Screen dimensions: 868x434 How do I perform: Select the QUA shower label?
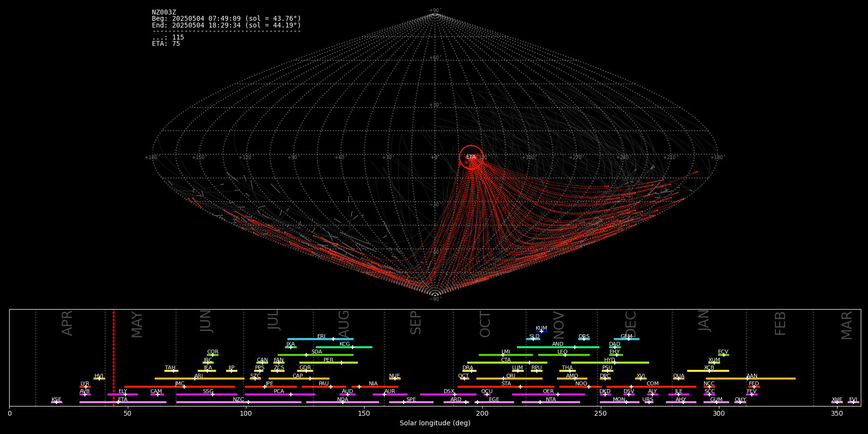pyautogui.click(x=678, y=376)
